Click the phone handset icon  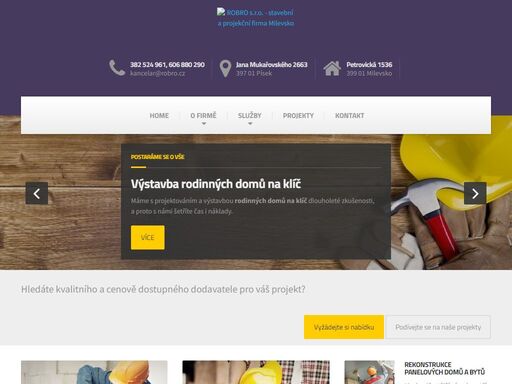tap(117, 68)
